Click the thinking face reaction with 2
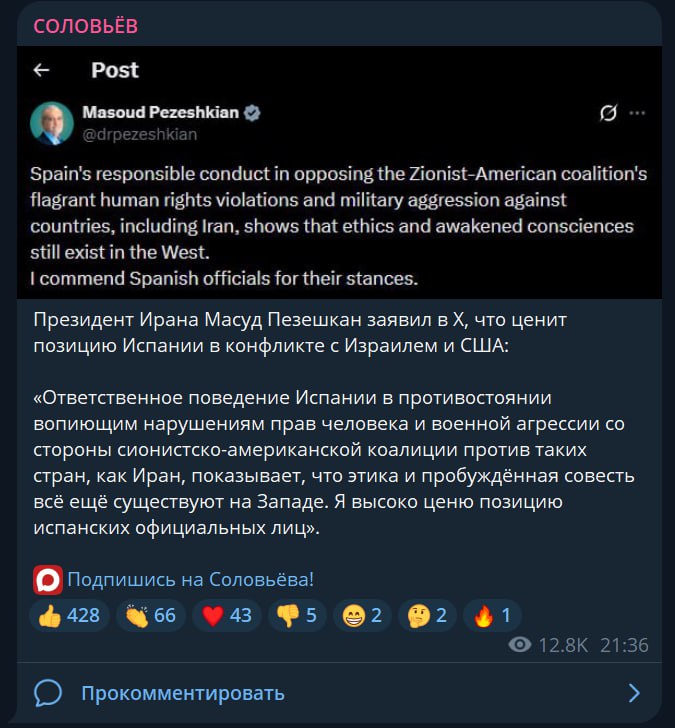This screenshot has height=728, width=675. (x=427, y=615)
